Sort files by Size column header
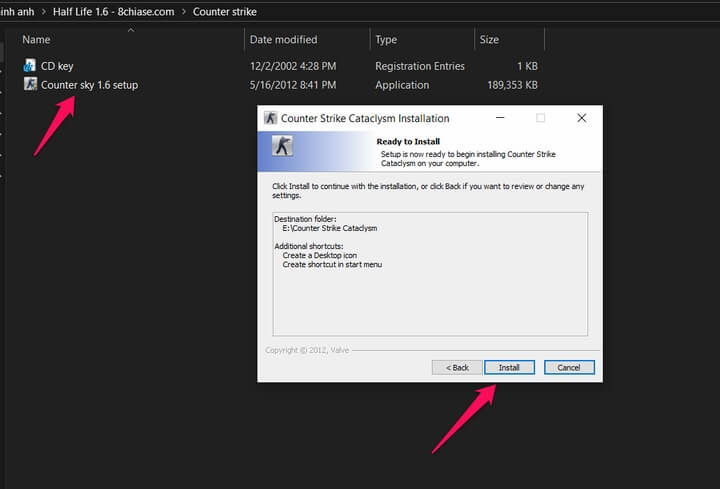The width and height of the screenshot is (720, 489). [x=489, y=39]
